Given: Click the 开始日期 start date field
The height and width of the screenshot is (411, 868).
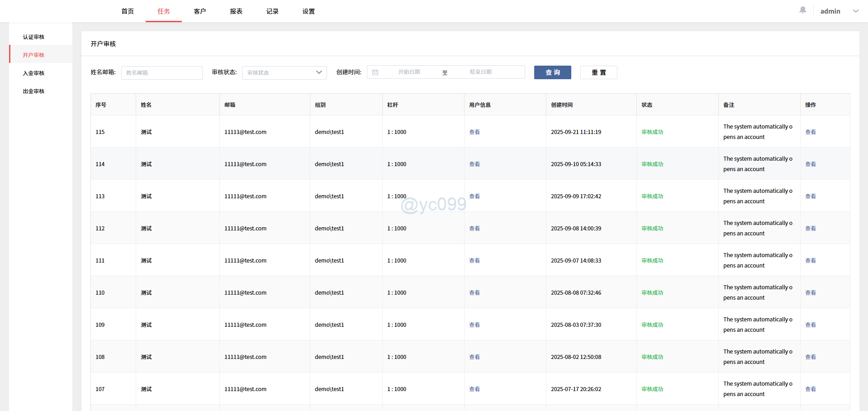Looking at the screenshot, I should tap(409, 72).
